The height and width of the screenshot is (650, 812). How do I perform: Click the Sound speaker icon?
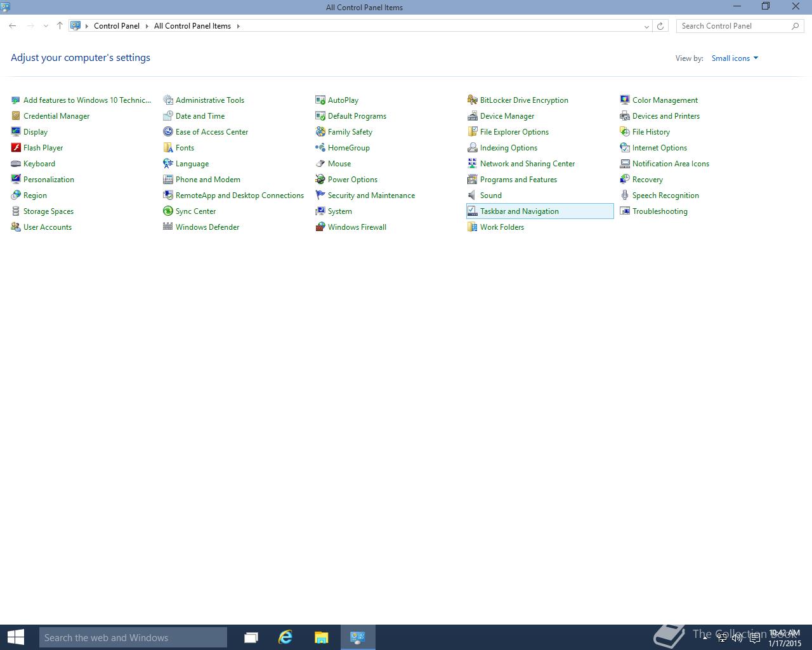click(473, 195)
